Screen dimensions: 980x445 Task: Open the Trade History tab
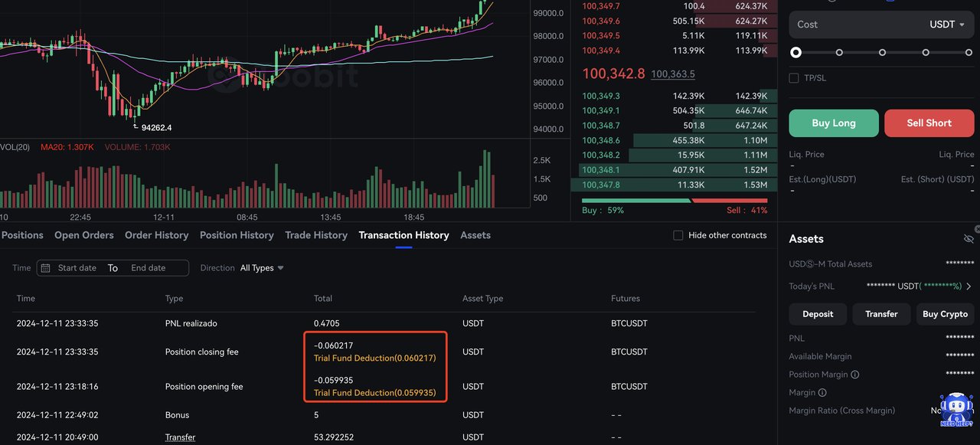316,235
